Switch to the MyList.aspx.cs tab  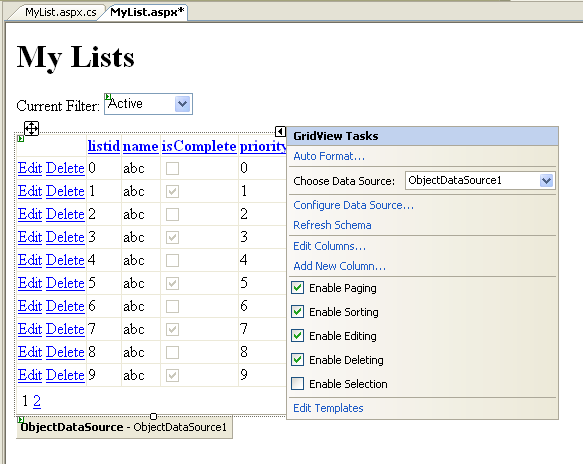pyautogui.click(x=60, y=12)
